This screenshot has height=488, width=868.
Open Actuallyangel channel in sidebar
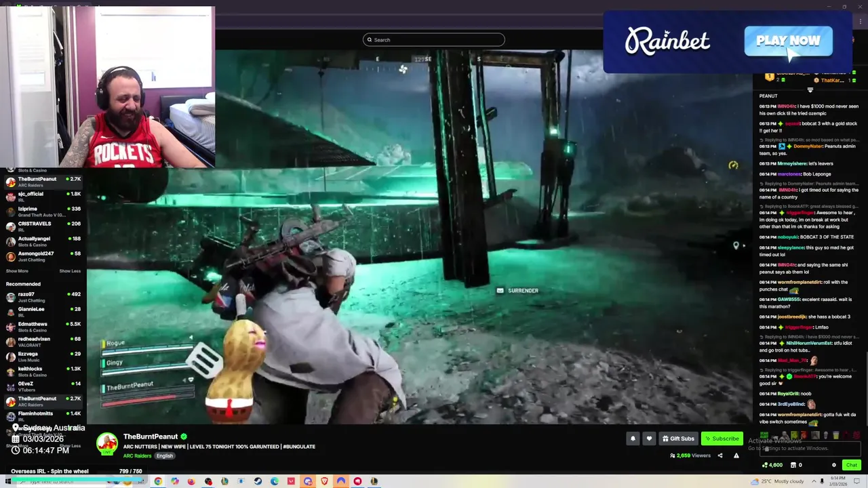(x=44, y=241)
